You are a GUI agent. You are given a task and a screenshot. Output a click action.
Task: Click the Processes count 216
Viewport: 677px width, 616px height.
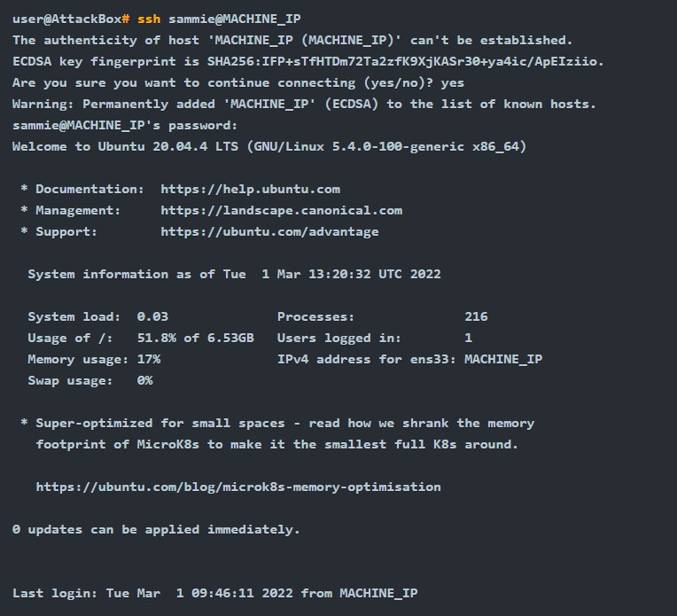(476, 316)
